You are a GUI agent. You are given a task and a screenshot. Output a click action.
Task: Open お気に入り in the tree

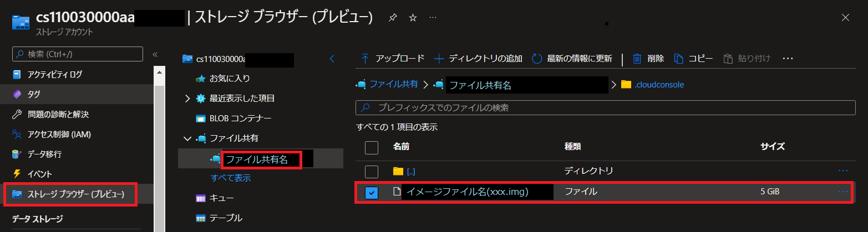[230, 78]
